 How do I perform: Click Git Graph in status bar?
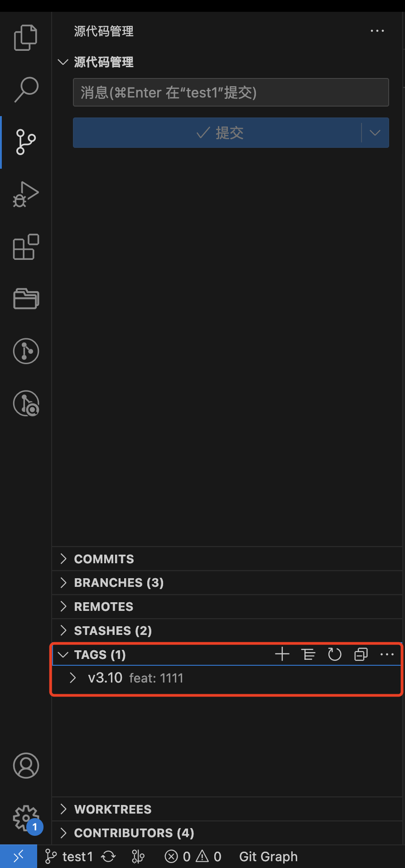pyautogui.click(x=268, y=857)
